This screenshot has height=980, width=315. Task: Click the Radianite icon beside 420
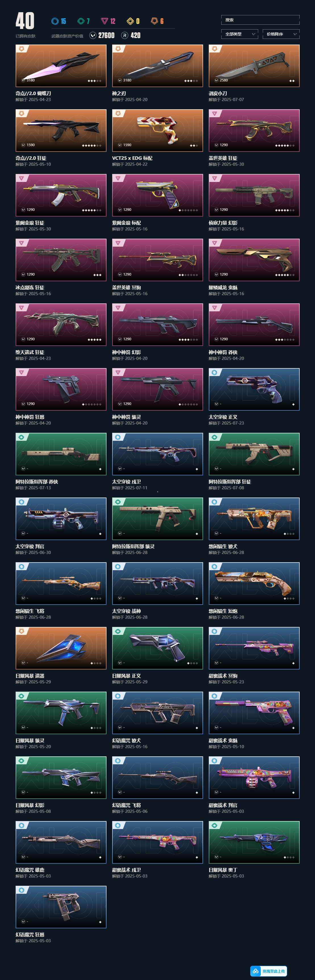point(125,35)
